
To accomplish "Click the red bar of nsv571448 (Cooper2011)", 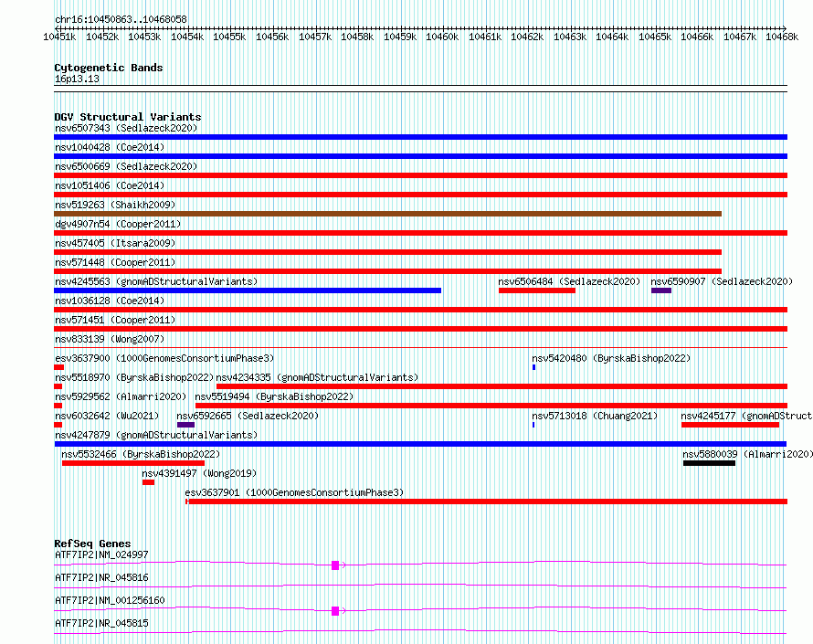I will [x=388, y=271].
